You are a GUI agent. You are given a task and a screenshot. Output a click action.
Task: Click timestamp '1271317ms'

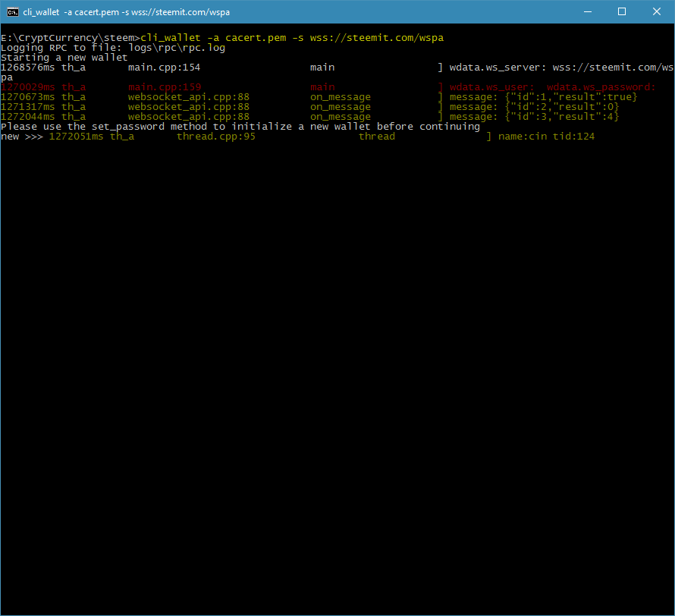pyautogui.click(x=27, y=107)
